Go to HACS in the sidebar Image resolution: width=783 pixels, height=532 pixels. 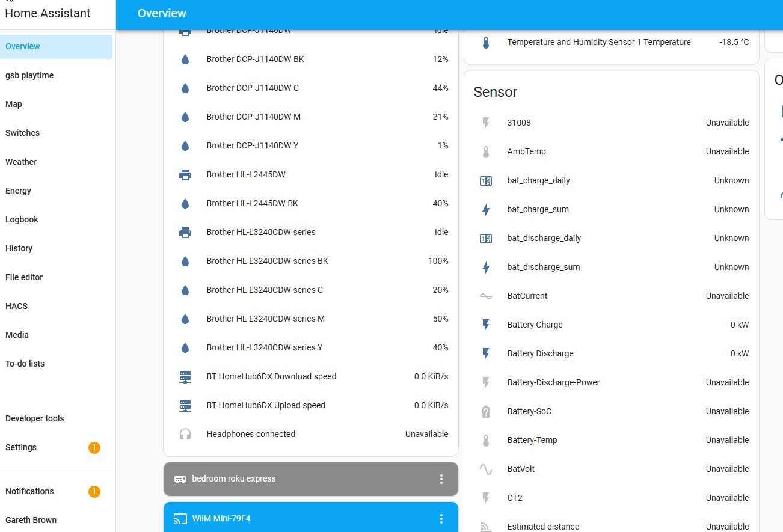point(17,306)
